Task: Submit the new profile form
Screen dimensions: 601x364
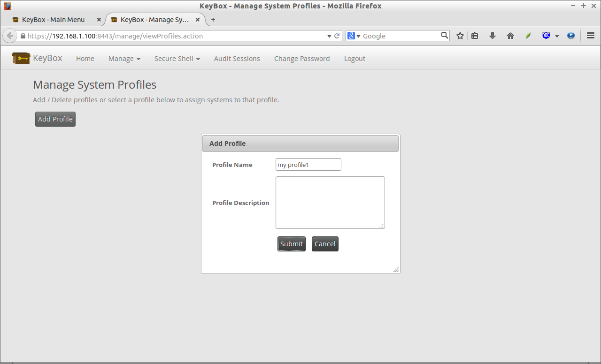Action: (x=292, y=244)
